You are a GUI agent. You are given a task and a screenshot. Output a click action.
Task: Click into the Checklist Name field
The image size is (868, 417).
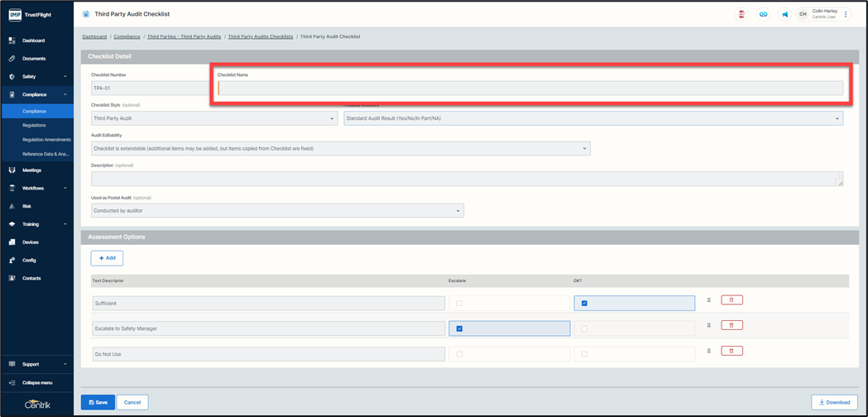point(530,89)
